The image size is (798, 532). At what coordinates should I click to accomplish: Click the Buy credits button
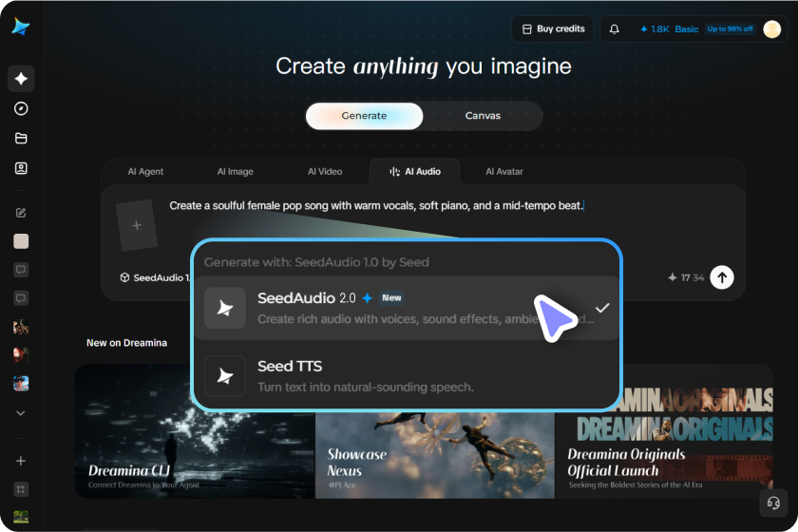click(553, 29)
